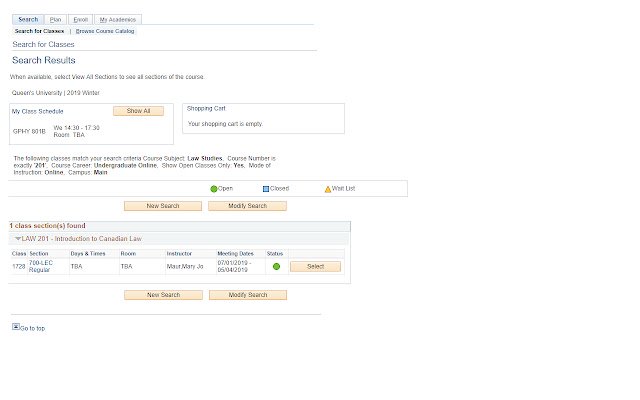The width and height of the screenshot is (640, 400).
Task: Click the instructor name Maur,Mary Jo
Action: pyautogui.click(x=185, y=267)
